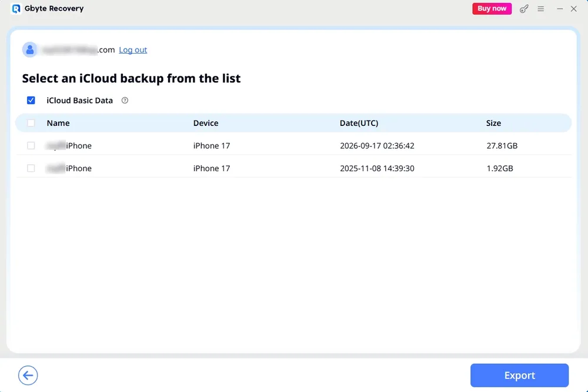Viewport: 588px width, 392px height.
Task: Click the Date(UTC) column header
Action: 359,123
